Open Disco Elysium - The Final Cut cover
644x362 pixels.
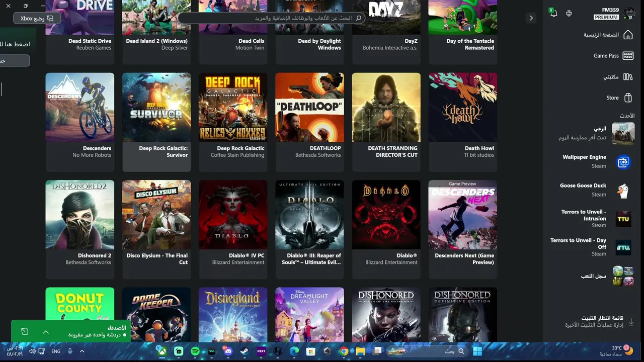[x=156, y=215]
